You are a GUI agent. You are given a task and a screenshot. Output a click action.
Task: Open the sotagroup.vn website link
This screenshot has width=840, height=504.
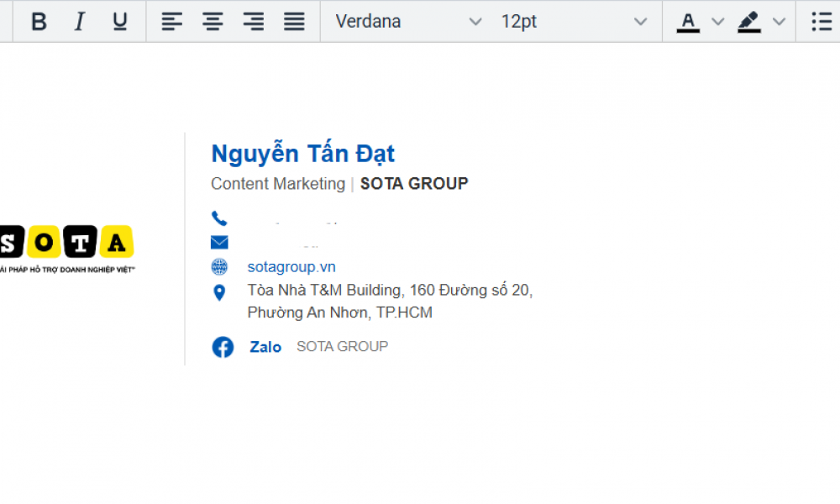(x=291, y=267)
